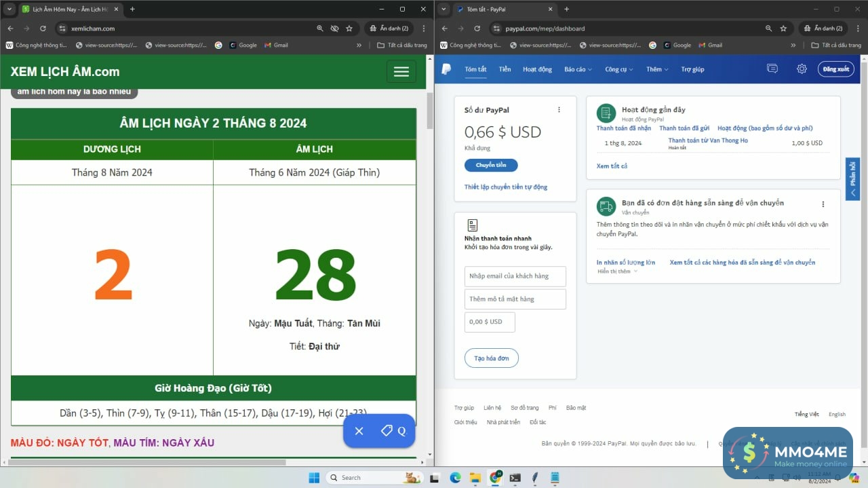Click the Ẩn danh (2) incognito button in PayPal window
Viewport: 868px width, 488px height.
823,29
